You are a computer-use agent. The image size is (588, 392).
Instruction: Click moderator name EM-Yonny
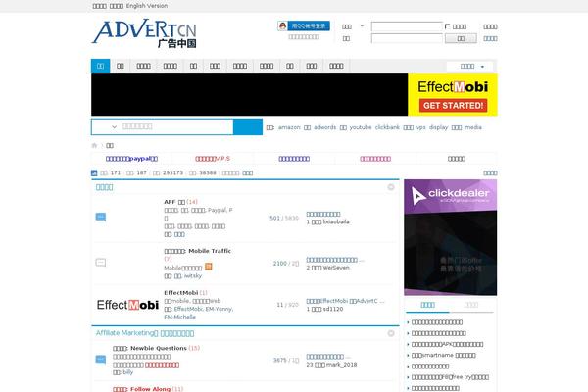(x=219, y=309)
